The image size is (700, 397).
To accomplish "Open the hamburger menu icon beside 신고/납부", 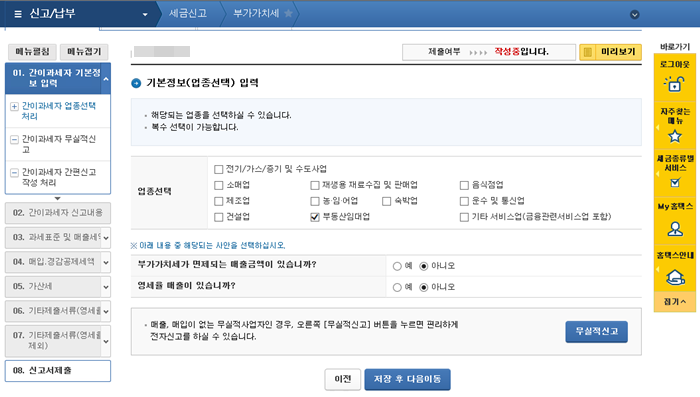I will [x=18, y=14].
